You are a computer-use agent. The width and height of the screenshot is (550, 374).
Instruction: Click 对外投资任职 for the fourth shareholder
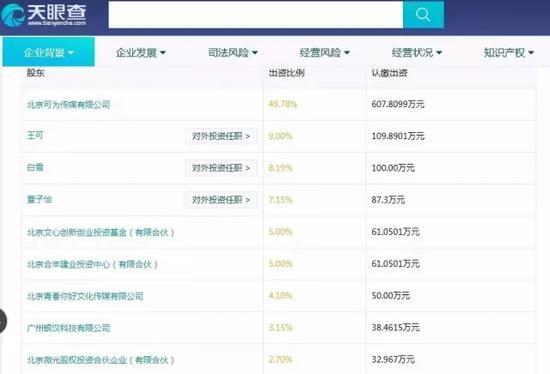[221, 200]
